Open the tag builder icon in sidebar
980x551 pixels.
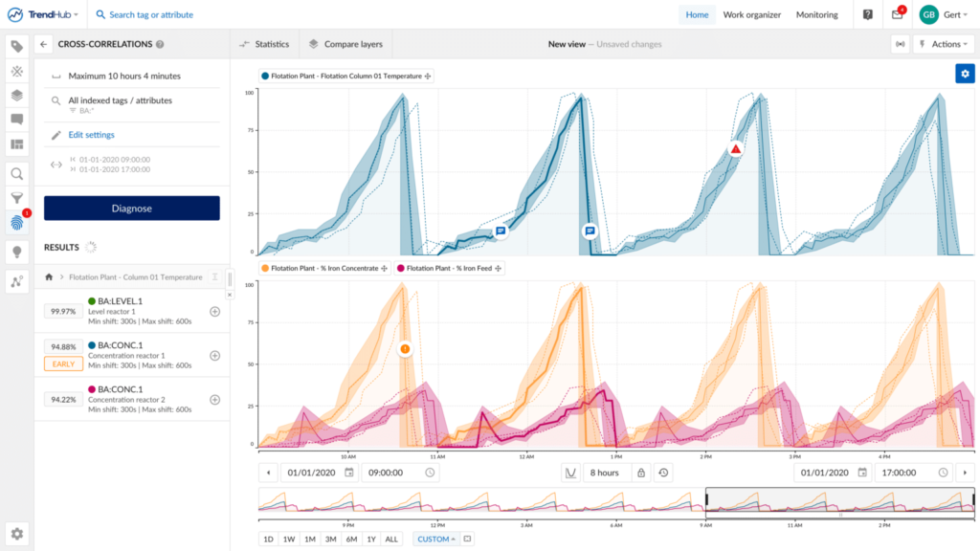pyautogui.click(x=17, y=46)
